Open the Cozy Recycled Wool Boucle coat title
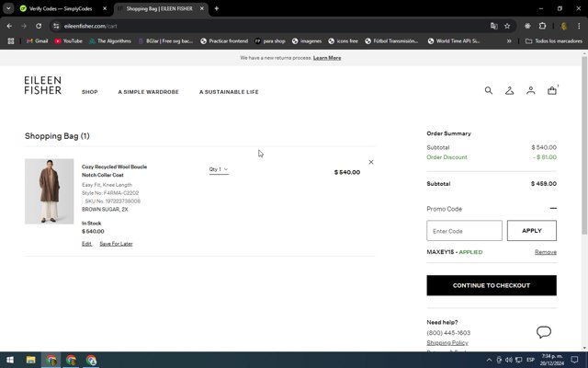This screenshot has height=368, width=588. pos(114,171)
